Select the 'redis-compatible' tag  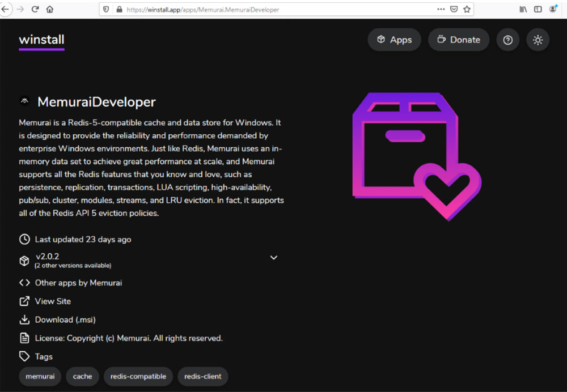tap(138, 376)
